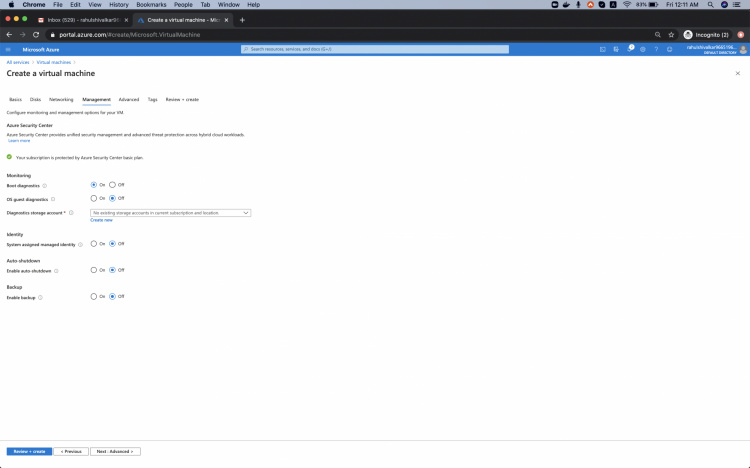Set OS guest diagnostics to Off

112,198
